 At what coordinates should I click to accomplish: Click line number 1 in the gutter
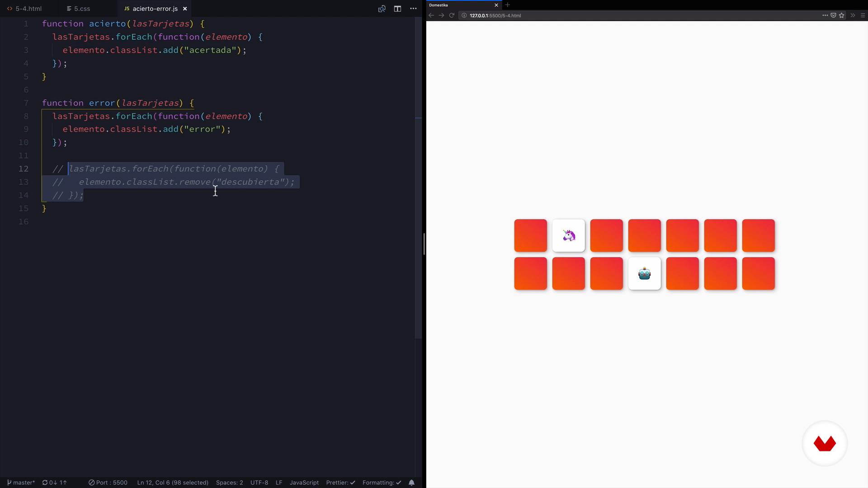[x=26, y=23]
